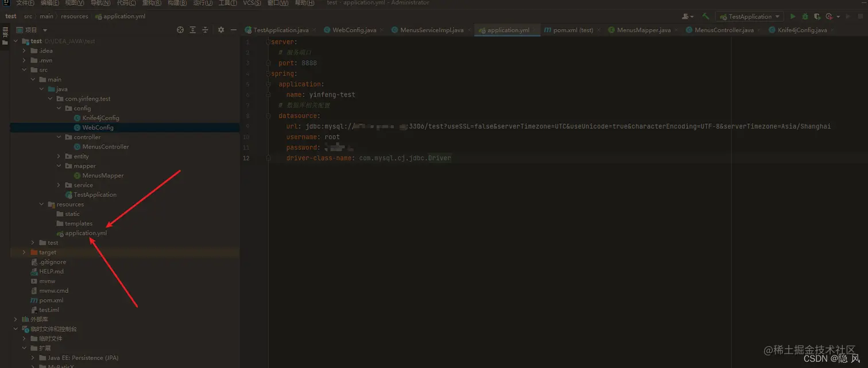Click the WebConfig class icon in tree
The image size is (868, 368).
[x=77, y=127]
